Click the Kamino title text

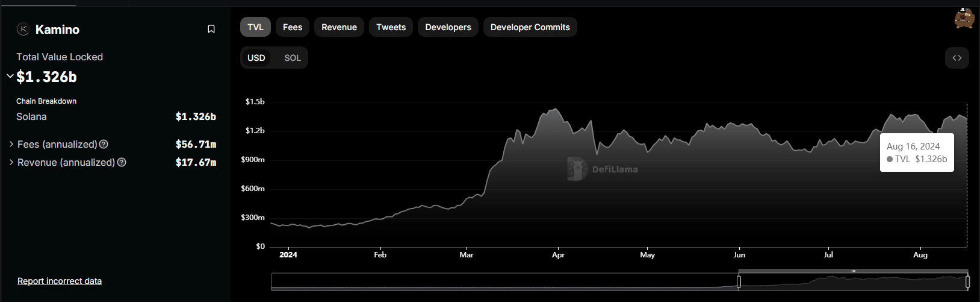pyautogui.click(x=57, y=29)
